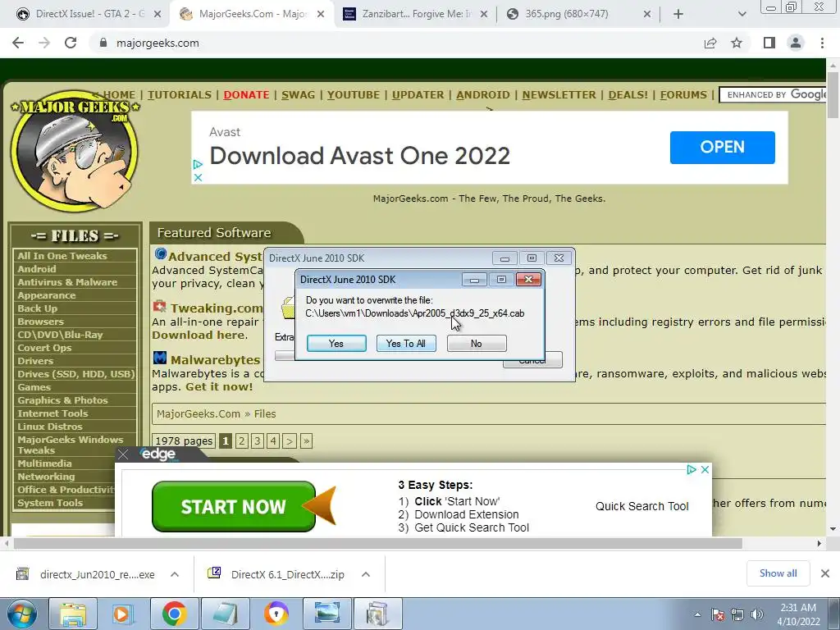Open the Chrome side panel icon

(x=769, y=43)
